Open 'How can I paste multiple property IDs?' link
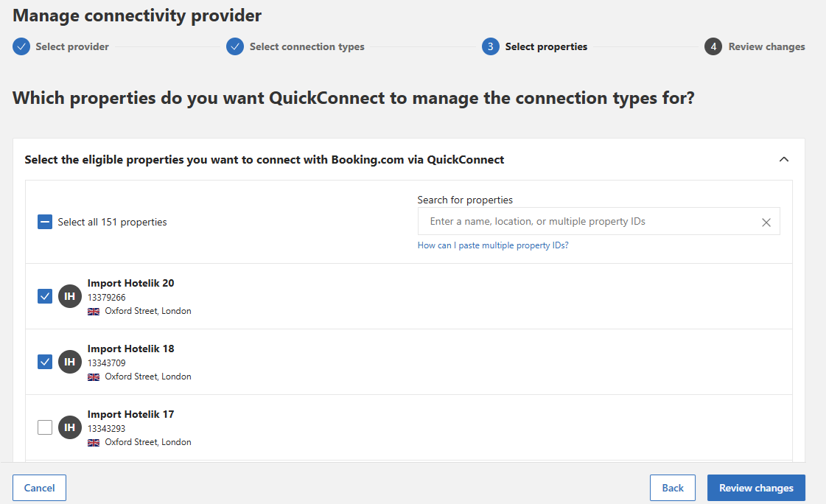The height and width of the screenshot is (504, 826). 493,245
